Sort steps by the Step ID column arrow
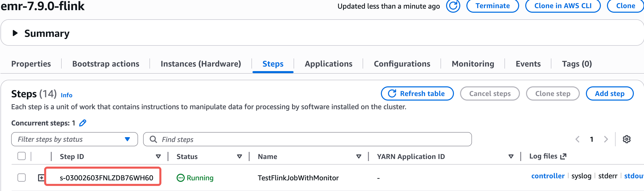The width and height of the screenshot is (644, 191). click(158, 156)
